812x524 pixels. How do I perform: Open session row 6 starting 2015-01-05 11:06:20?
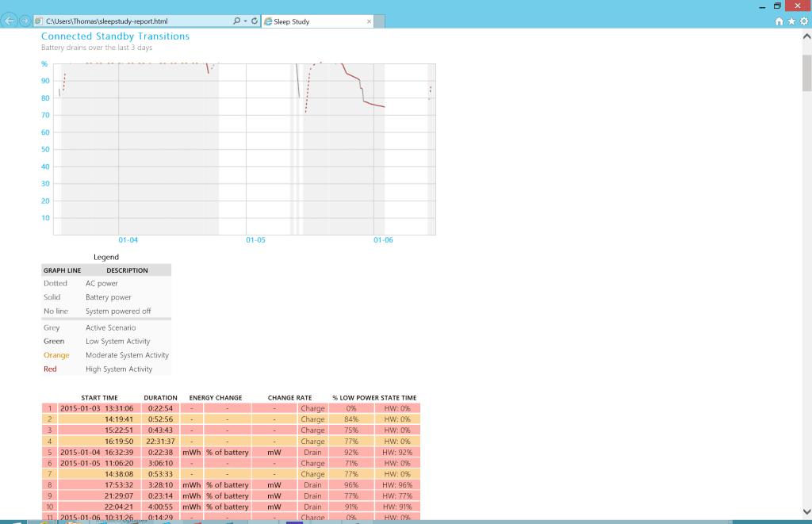(x=231, y=464)
